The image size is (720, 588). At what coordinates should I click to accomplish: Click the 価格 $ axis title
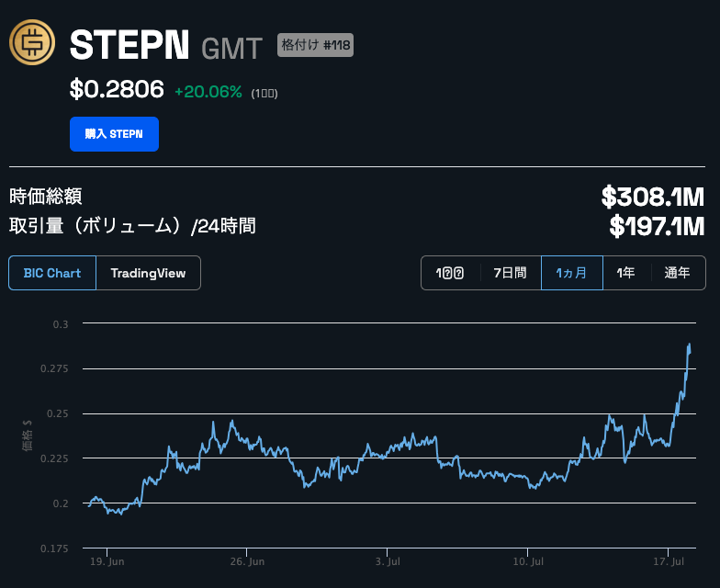point(28,435)
